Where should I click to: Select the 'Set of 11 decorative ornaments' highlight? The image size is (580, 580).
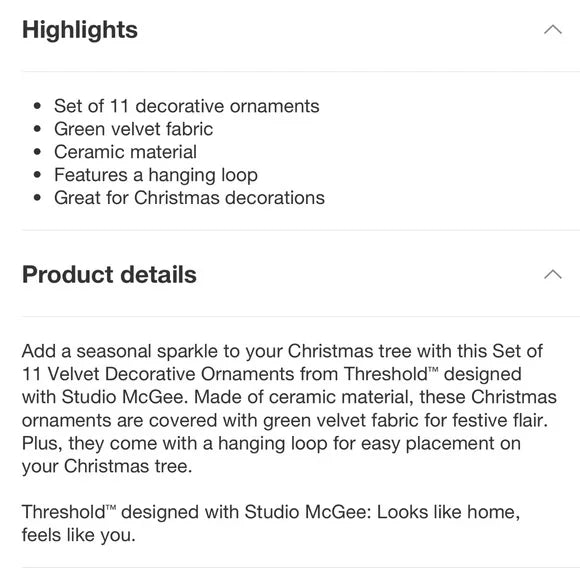[x=186, y=106]
